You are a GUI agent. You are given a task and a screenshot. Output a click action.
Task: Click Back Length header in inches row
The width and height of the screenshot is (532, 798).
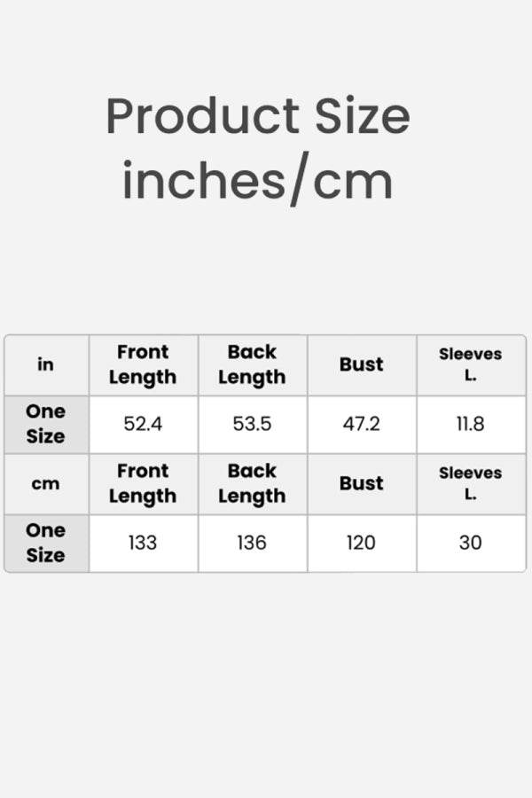click(x=252, y=364)
